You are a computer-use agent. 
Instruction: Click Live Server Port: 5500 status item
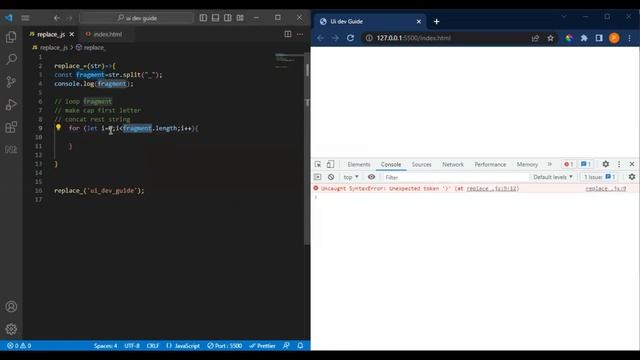click(x=224, y=346)
